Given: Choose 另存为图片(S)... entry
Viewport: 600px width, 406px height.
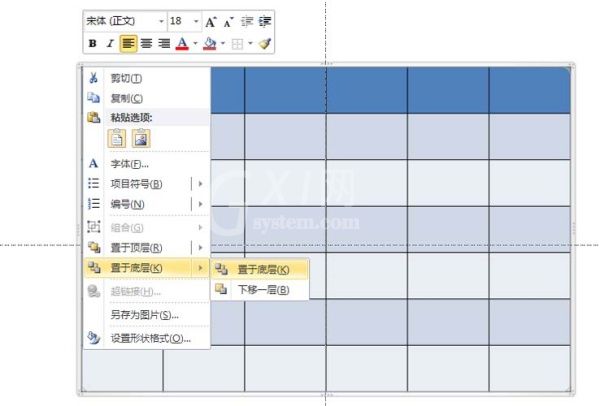Looking at the screenshot, I should point(146,315).
